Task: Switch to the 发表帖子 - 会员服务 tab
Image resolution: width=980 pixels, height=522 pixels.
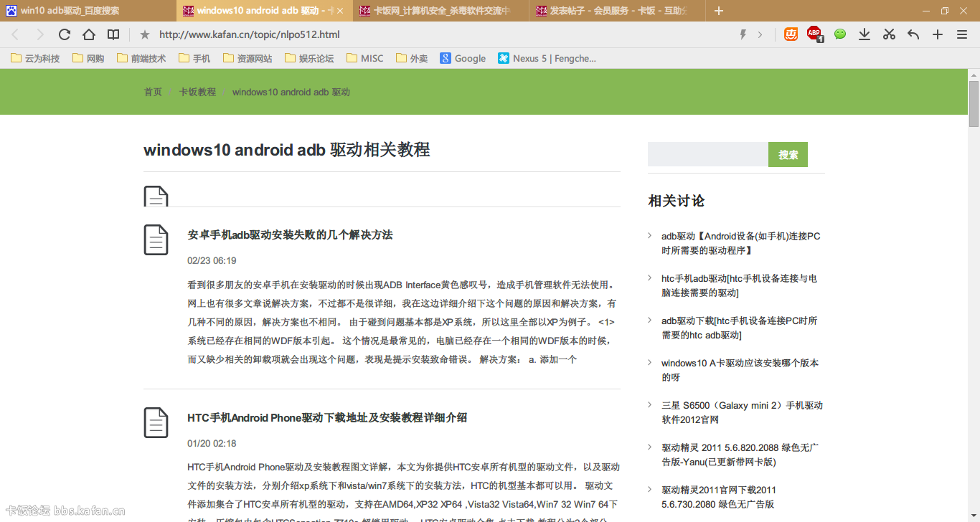Action: pos(618,11)
